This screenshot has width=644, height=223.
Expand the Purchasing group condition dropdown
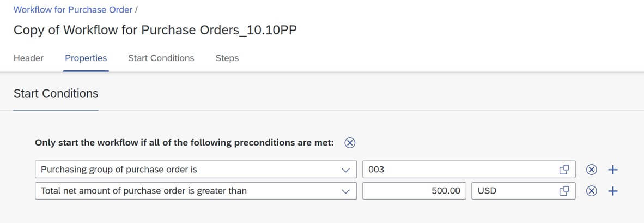[346, 170]
